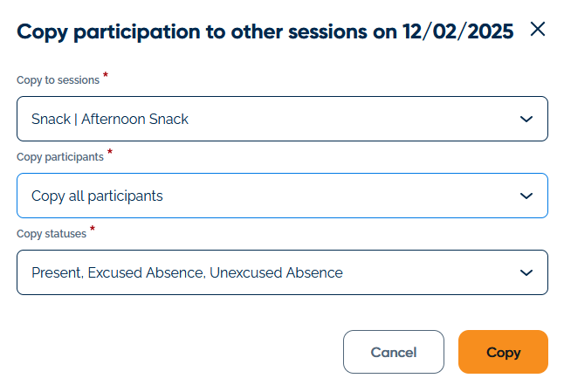Select the Snack | Afternoon Snack value
Screen dimensions: 564x392
click(x=110, y=119)
